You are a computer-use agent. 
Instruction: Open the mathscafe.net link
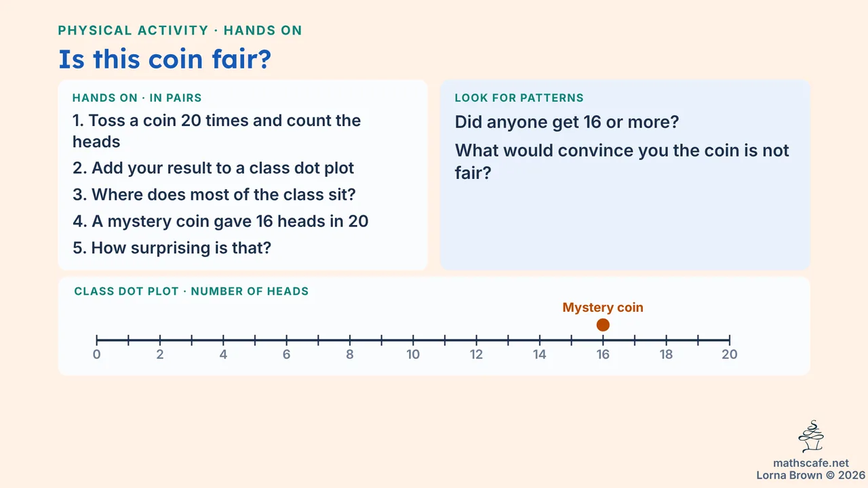pos(811,463)
